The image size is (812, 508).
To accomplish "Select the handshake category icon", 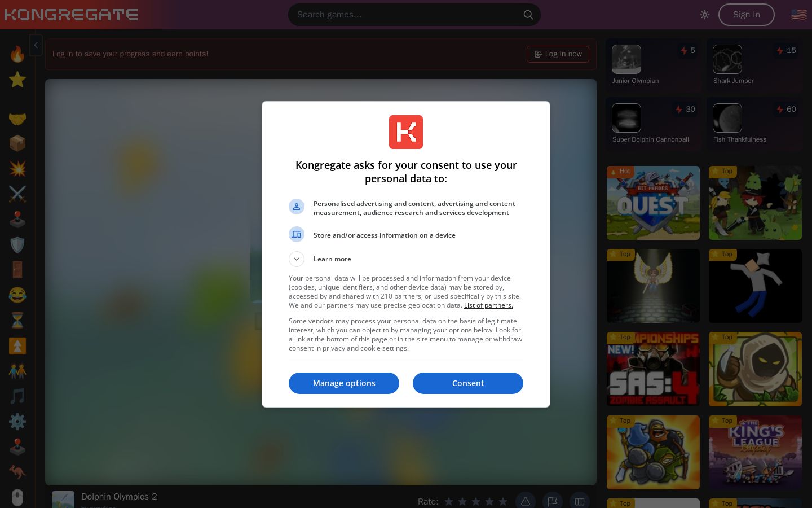I will tap(17, 119).
